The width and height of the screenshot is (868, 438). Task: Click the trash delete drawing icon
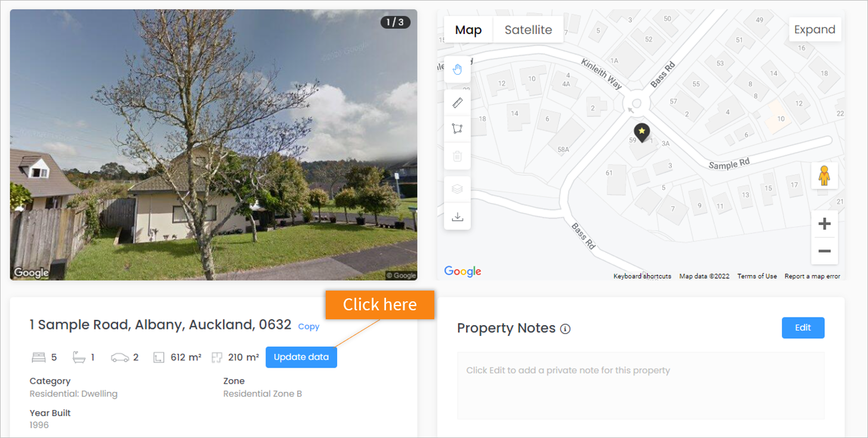point(458,156)
